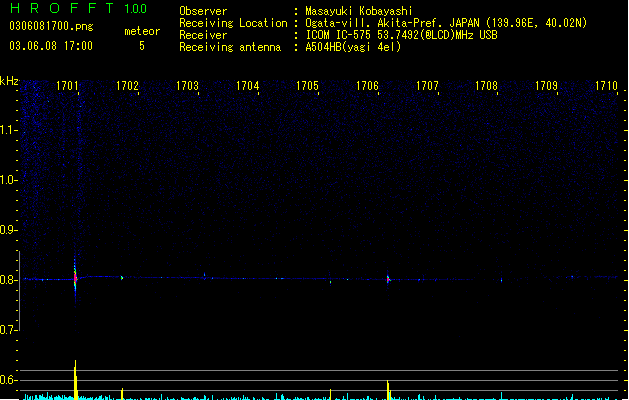The height and width of the screenshot is (400, 629).
Task: Click the yellow power spike after 1706
Action: point(388,390)
